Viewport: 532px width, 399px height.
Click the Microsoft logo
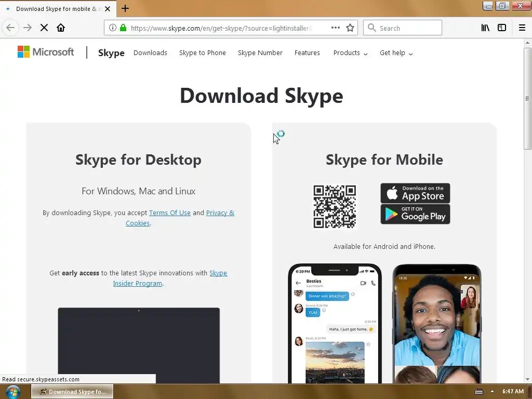46,52
